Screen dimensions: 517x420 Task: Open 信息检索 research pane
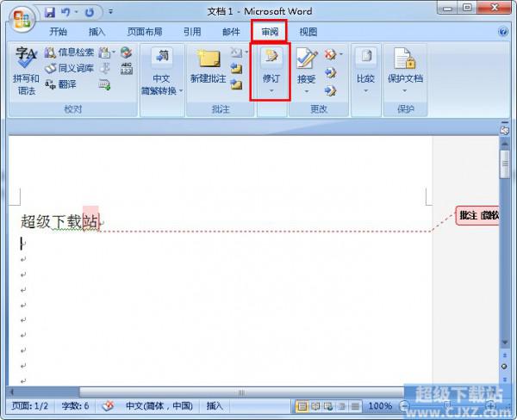[69, 52]
